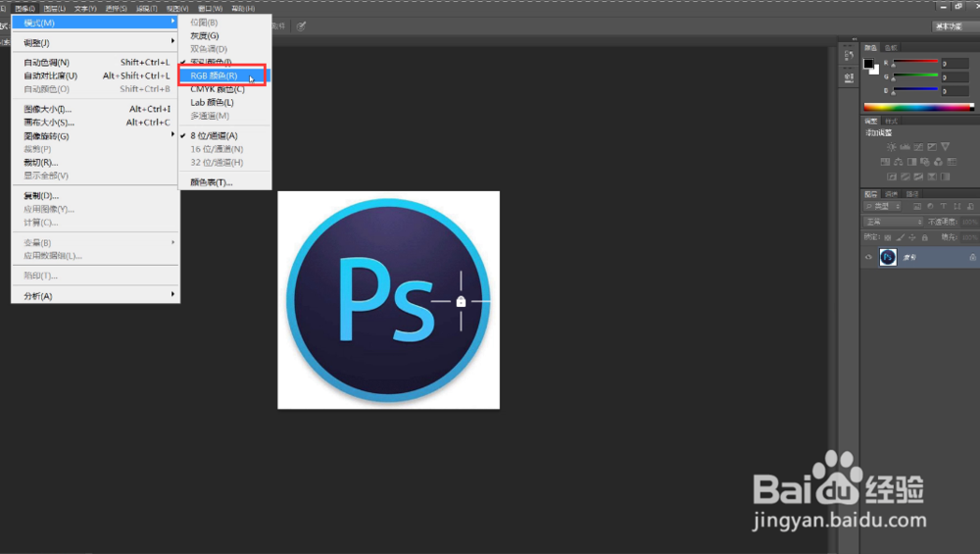Add a Black & White adjustment icon

click(x=911, y=162)
